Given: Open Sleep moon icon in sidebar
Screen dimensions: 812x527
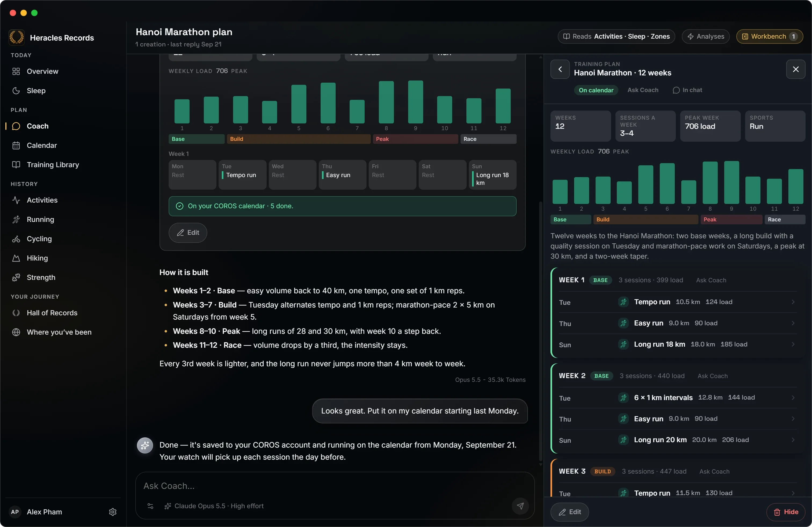Looking at the screenshot, I should coord(16,90).
